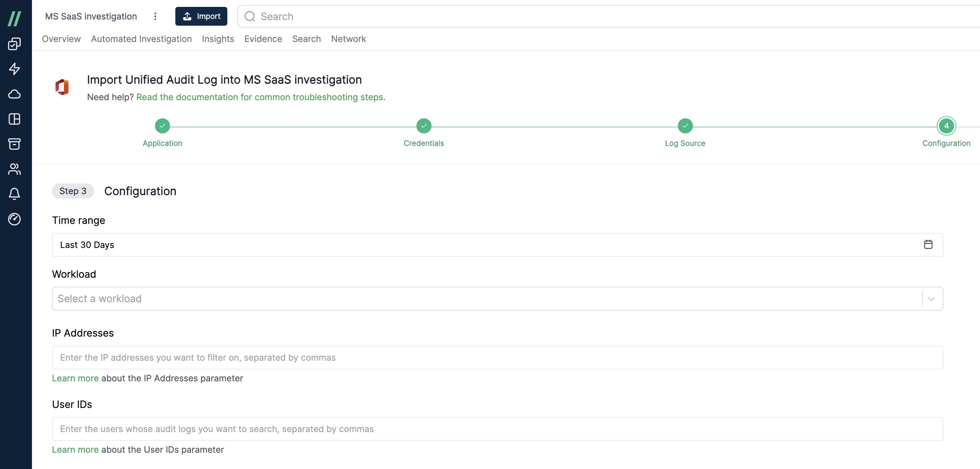Viewport: 980px width, 469px height.
Task: Click the Log Source step checkmark circle
Action: pos(685,126)
